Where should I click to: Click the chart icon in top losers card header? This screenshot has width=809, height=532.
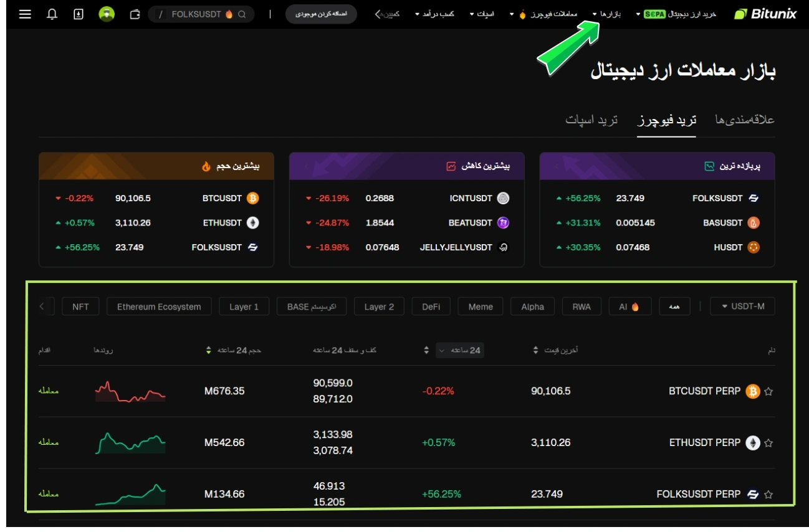451,166
